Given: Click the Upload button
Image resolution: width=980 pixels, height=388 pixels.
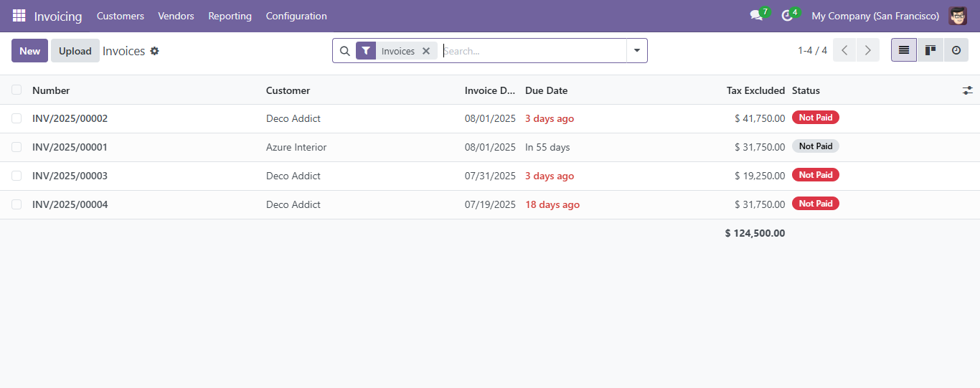Looking at the screenshot, I should (75, 51).
